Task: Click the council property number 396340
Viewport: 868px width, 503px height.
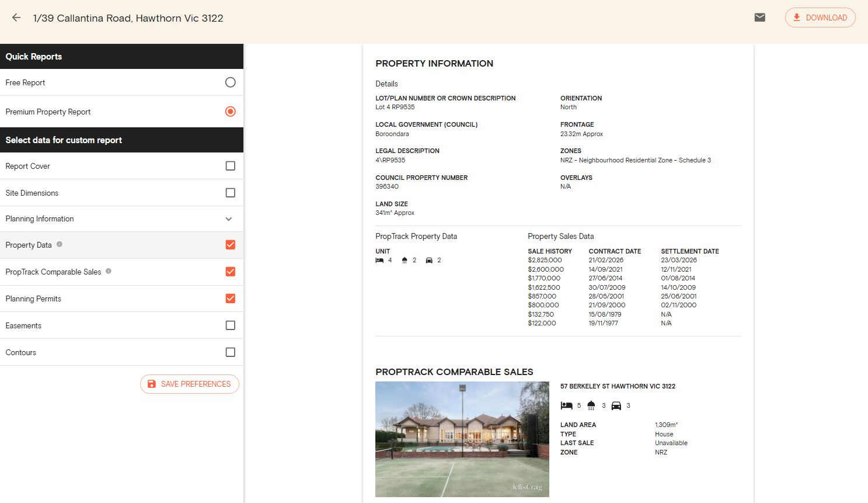Action: tap(387, 186)
